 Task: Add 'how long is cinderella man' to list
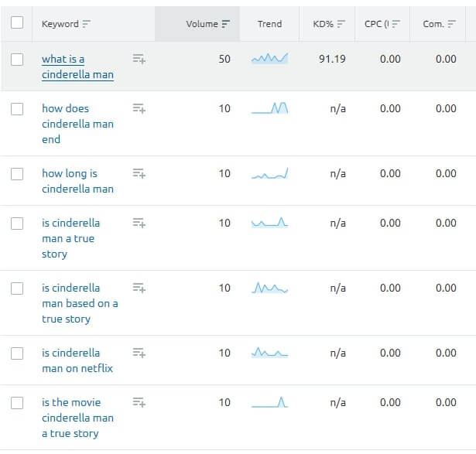[139, 173]
